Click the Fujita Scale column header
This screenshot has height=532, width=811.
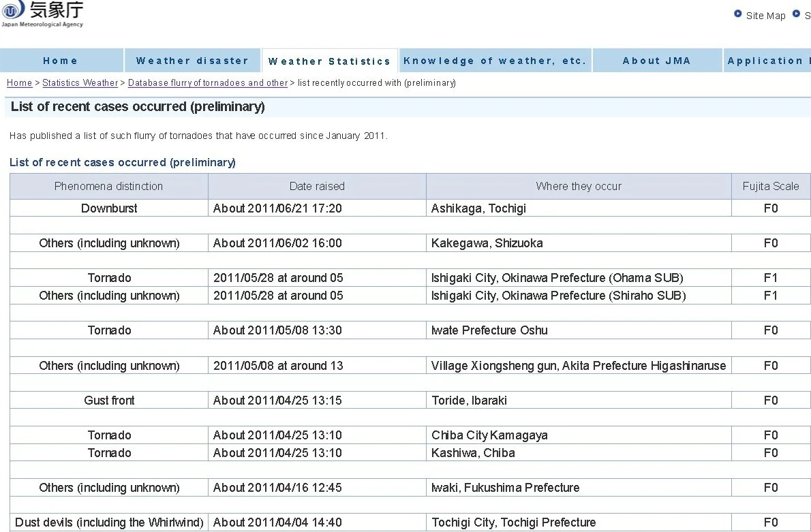point(771,186)
